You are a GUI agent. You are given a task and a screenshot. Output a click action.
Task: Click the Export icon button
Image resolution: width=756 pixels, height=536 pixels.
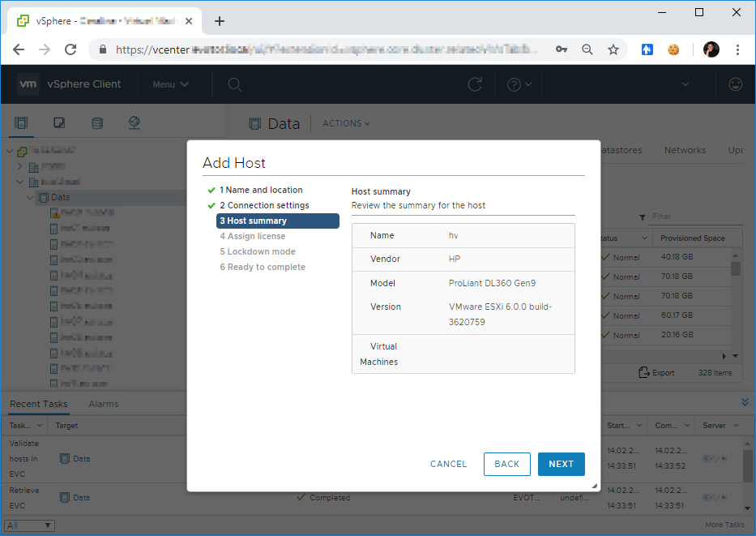point(656,372)
